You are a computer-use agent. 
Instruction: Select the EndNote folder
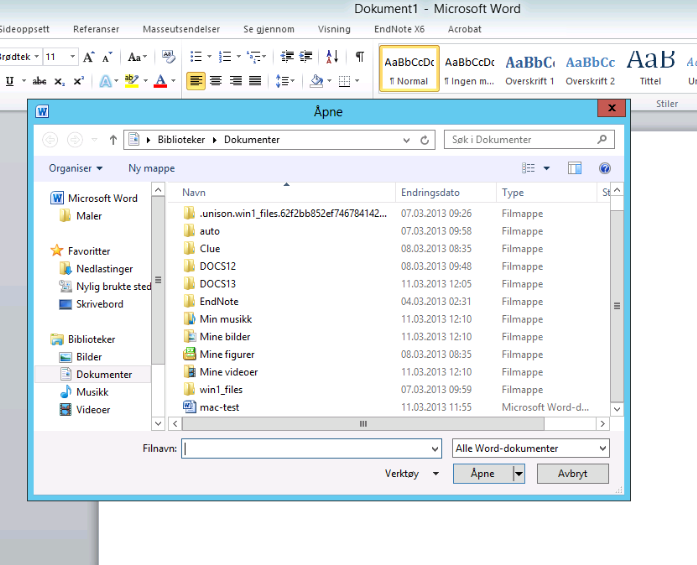(211, 301)
